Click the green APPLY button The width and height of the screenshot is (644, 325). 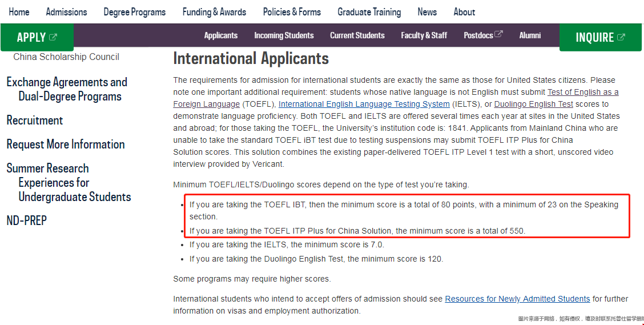[x=37, y=38]
